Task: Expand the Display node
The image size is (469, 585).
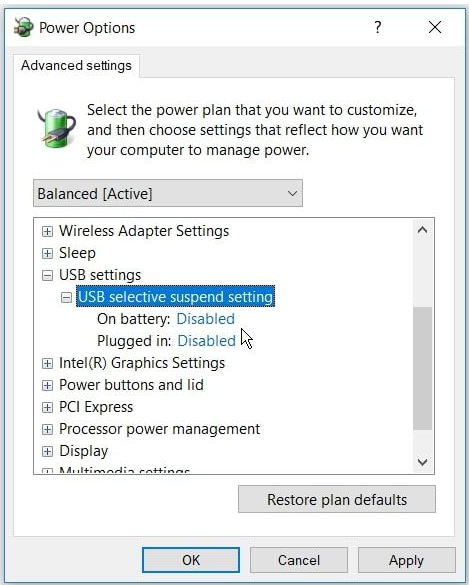Action: 47,451
